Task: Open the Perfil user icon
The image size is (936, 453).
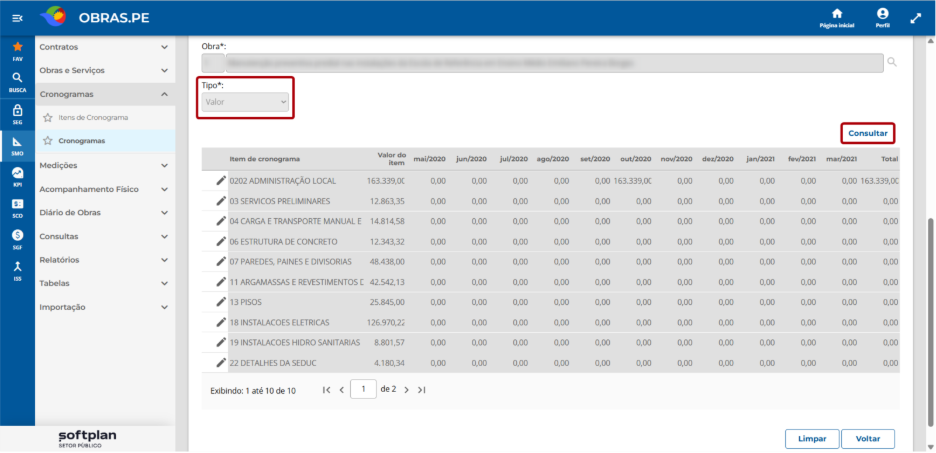Action: pyautogui.click(x=883, y=14)
